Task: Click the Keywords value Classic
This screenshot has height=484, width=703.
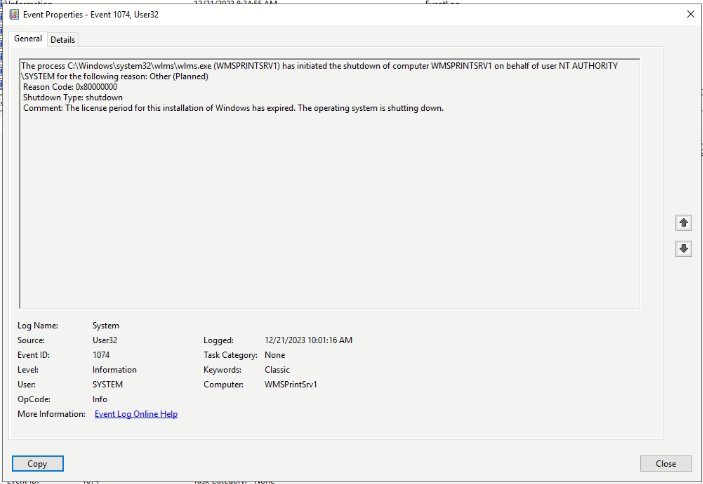Action: pos(277,370)
